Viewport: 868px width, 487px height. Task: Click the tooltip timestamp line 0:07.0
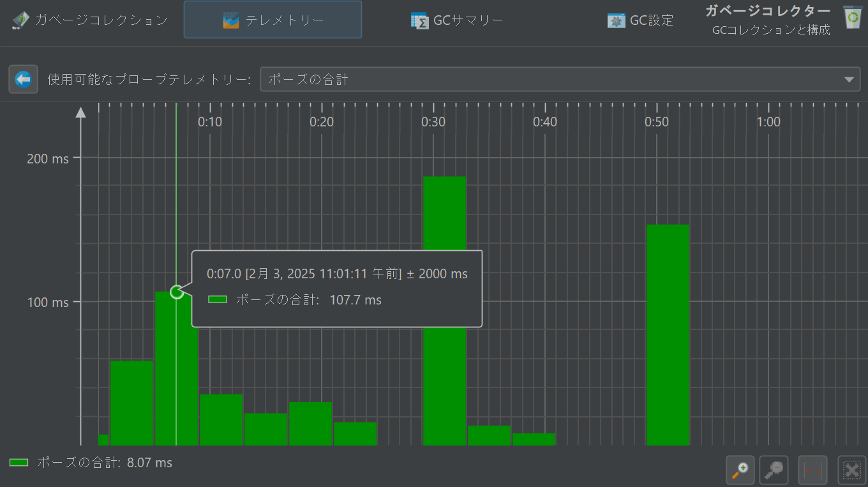coord(337,274)
